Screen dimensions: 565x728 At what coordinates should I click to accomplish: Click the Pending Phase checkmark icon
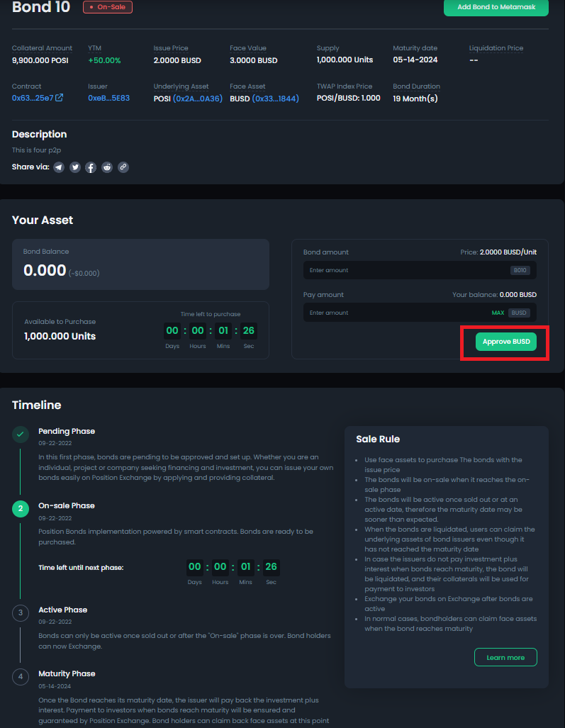(x=21, y=435)
